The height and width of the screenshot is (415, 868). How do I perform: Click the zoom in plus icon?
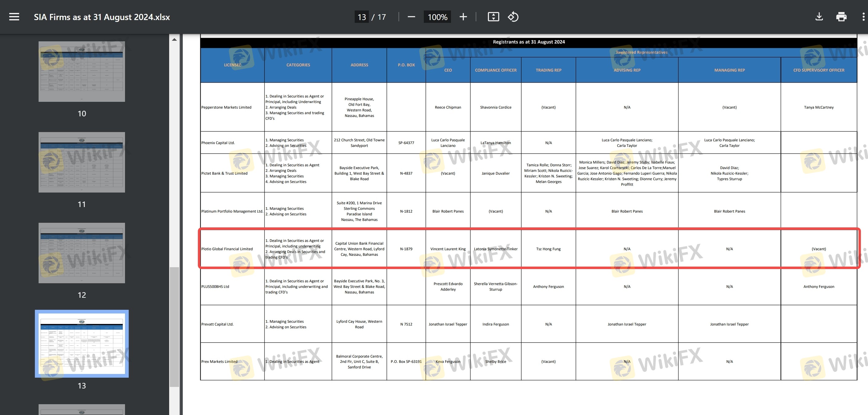click(x=463, y=17)
